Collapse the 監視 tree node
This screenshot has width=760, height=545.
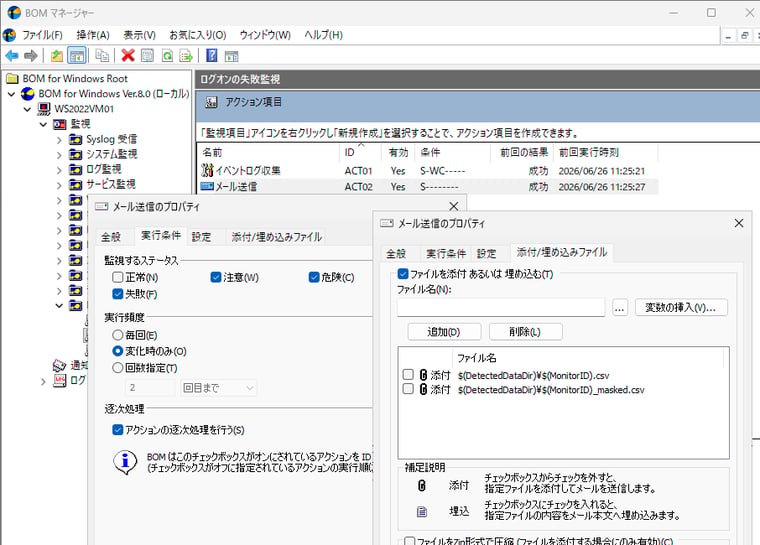(x=43, y=125)
